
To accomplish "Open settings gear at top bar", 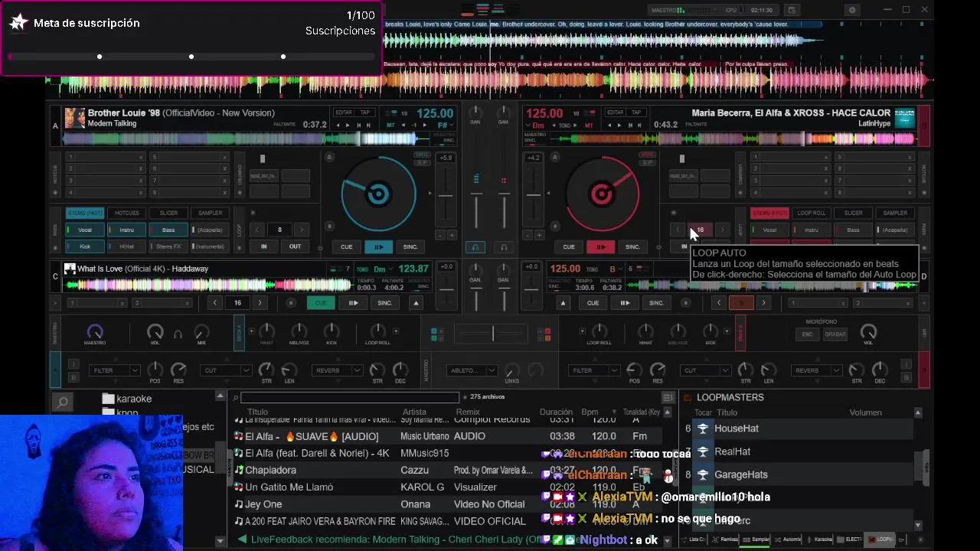I will coord(852,10).
